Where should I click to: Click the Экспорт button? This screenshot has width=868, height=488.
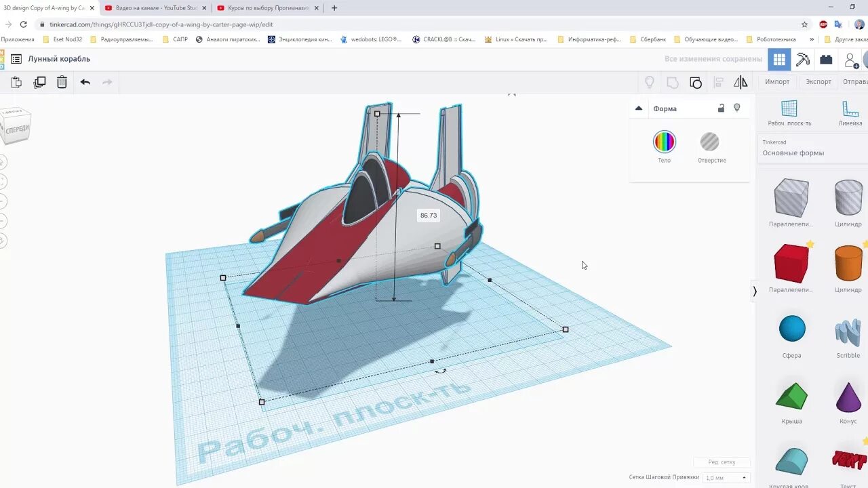coord(818,82)
